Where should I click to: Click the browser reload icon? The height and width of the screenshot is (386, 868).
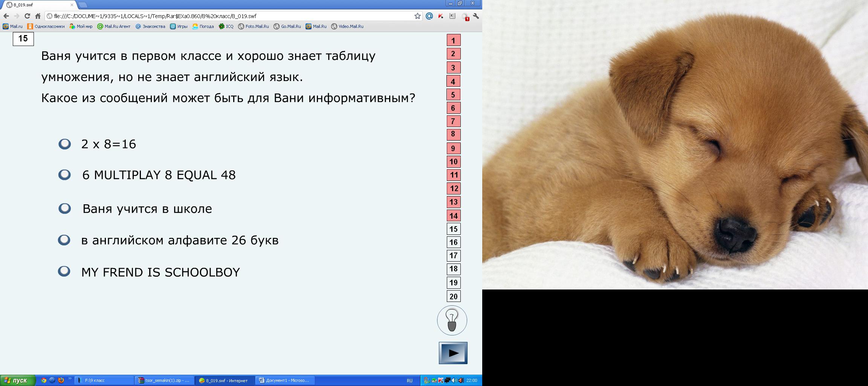[x=27, y=16]
